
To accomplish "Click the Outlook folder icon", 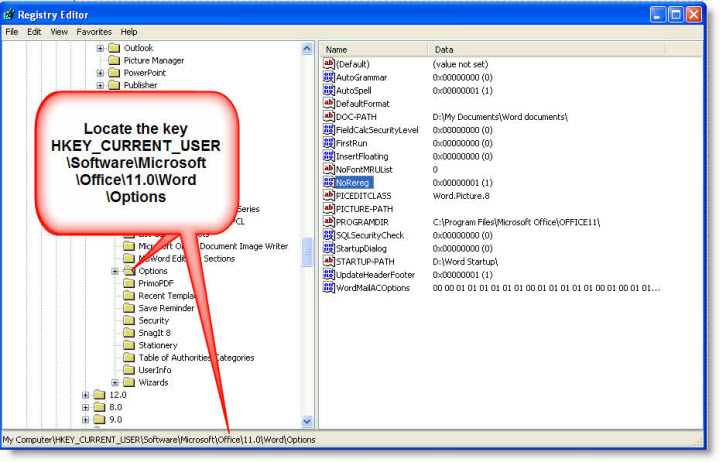I will click(114, 48).
